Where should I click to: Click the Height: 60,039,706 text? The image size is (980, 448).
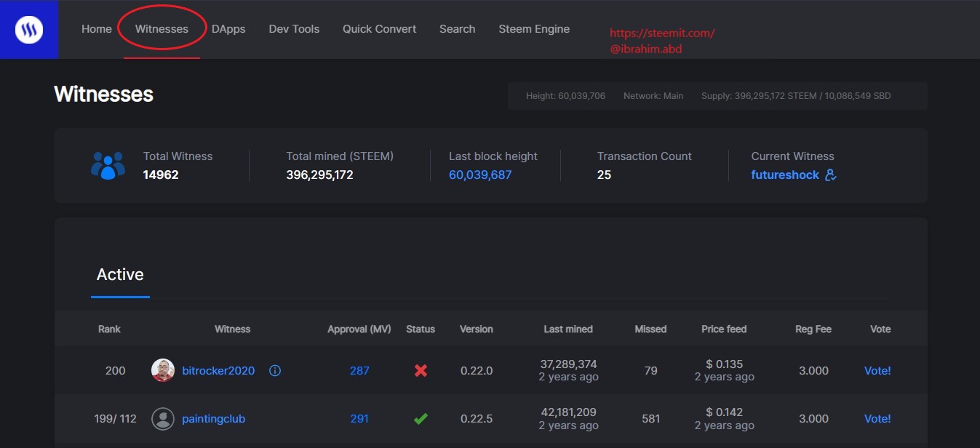tap(565, 96)
